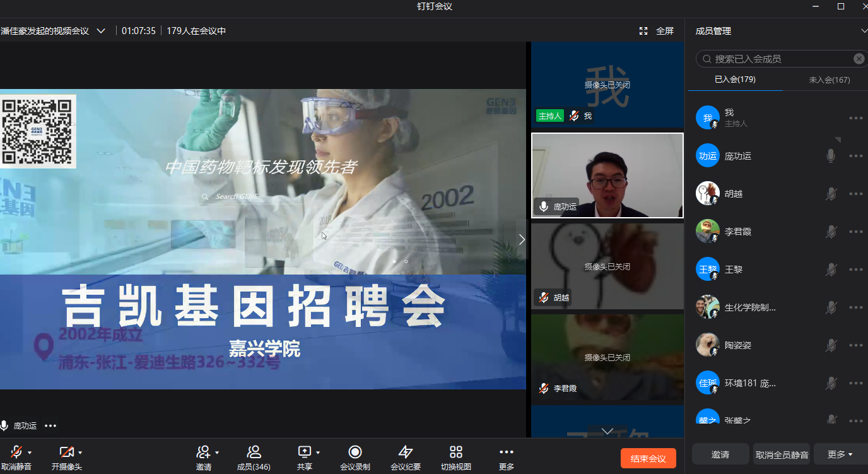
Task: Open the 更多 dropdown in member panel
Action: click(x=840, y=454)
